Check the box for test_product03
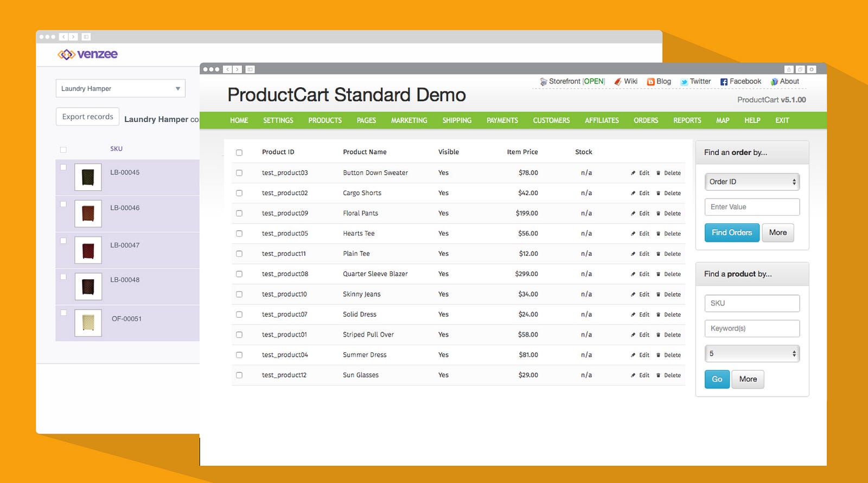This screenshot has width=868, height=483. [x=239, y=173]
